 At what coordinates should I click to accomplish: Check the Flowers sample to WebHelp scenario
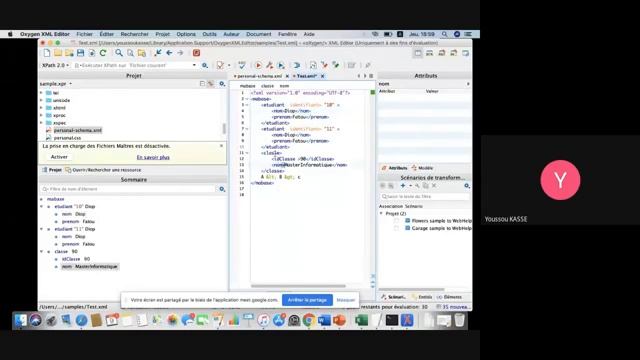396,221
